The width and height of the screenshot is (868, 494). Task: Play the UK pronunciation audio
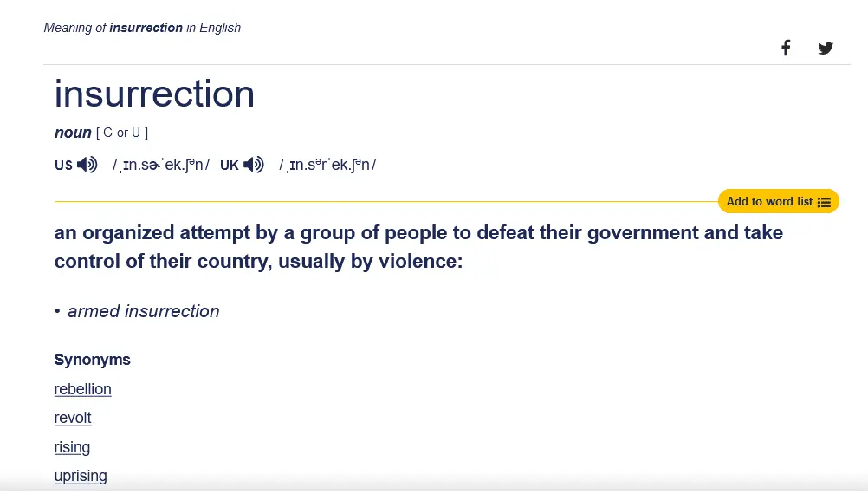pyautogui.click(x=254, y=165)
